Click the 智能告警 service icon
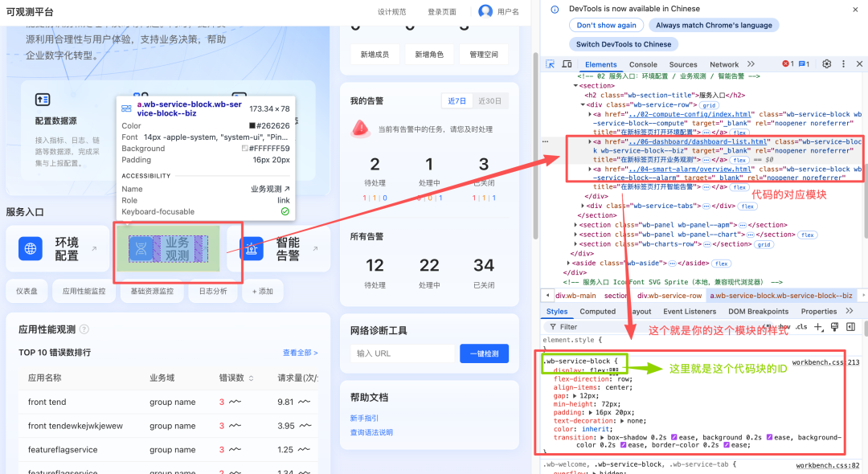The width and height of the screenshot is (868, 474). (252, 249)
